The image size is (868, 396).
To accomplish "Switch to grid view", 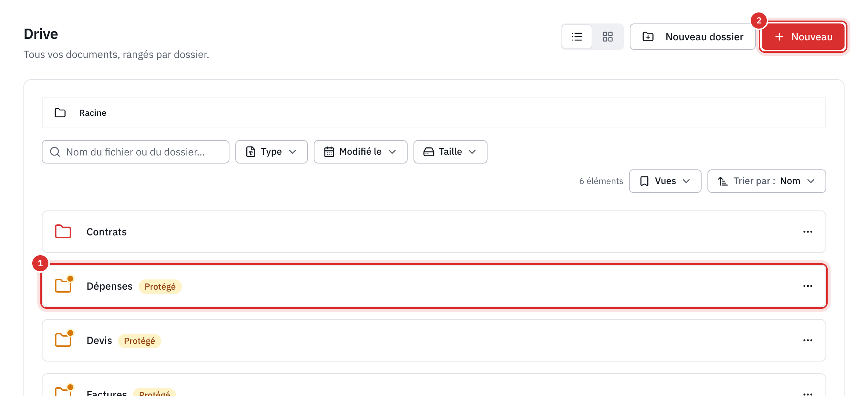I will pos(608,37).
